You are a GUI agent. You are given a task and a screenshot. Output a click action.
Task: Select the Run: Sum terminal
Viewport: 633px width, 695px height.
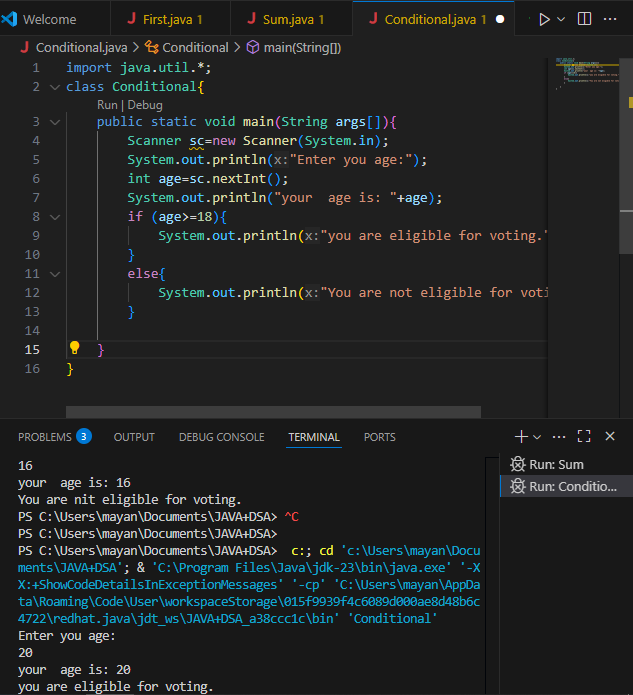pyautogui.click(x=567, y=465)
